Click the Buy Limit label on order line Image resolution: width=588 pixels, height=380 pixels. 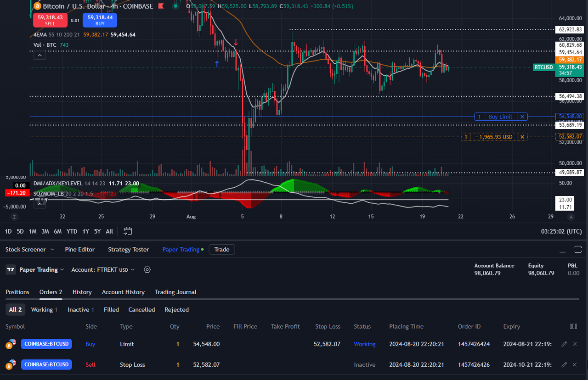click(500, 117)
